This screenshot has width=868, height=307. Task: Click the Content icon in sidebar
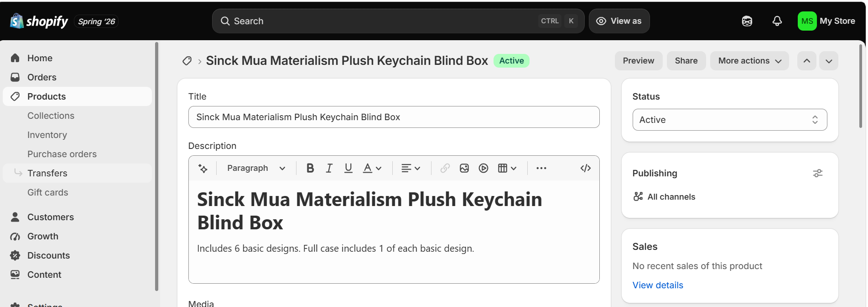15,275
